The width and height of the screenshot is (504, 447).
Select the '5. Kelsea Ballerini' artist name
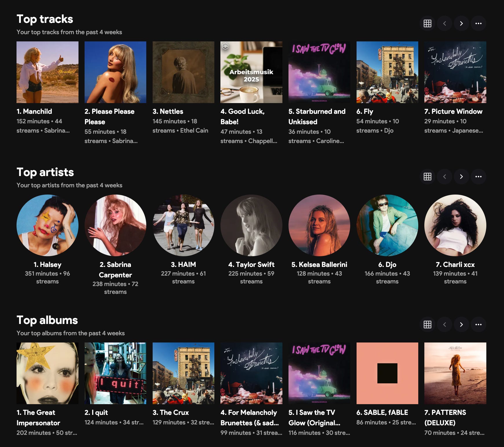click(319, 265)
